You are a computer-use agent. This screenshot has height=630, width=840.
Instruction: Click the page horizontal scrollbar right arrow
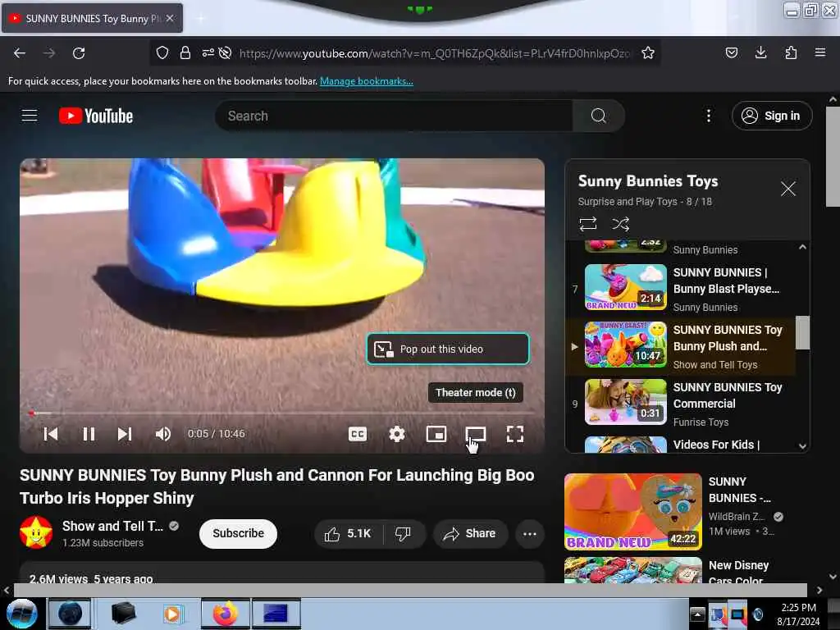tap(819, 590)
